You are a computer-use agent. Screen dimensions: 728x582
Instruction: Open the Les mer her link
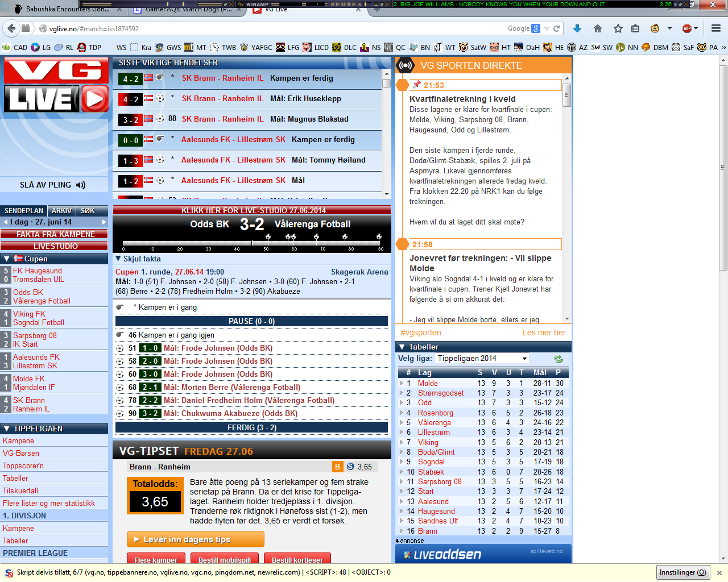[x=544, y=332]
